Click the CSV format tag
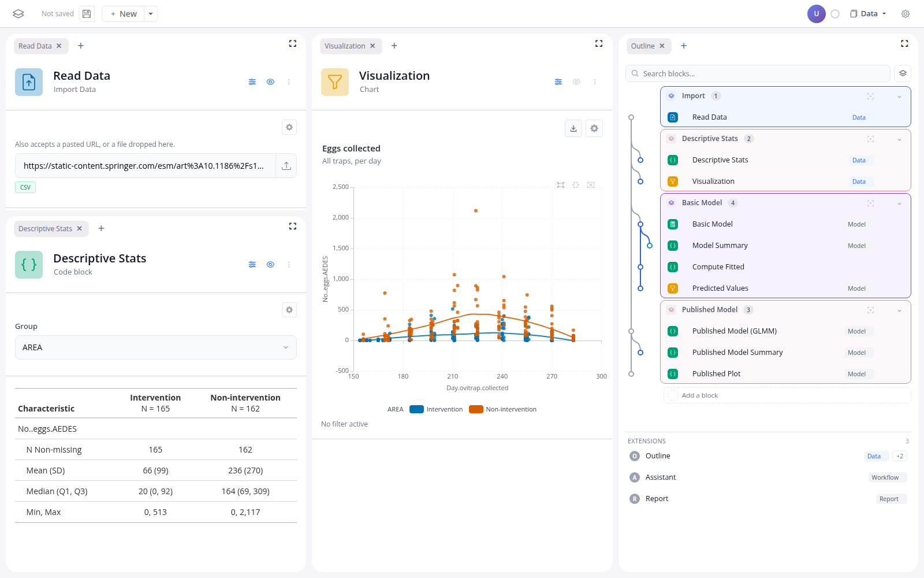924x578 pixels. (x=25, y=187)
